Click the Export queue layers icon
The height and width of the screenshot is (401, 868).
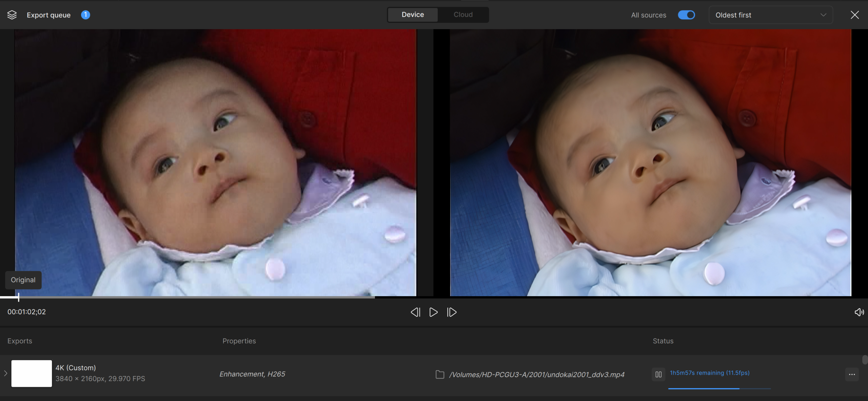12,15
